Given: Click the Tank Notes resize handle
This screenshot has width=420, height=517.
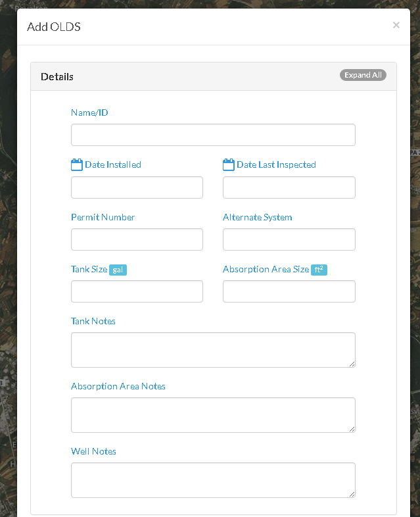Looking at the screenshot, I should [352, 364].
